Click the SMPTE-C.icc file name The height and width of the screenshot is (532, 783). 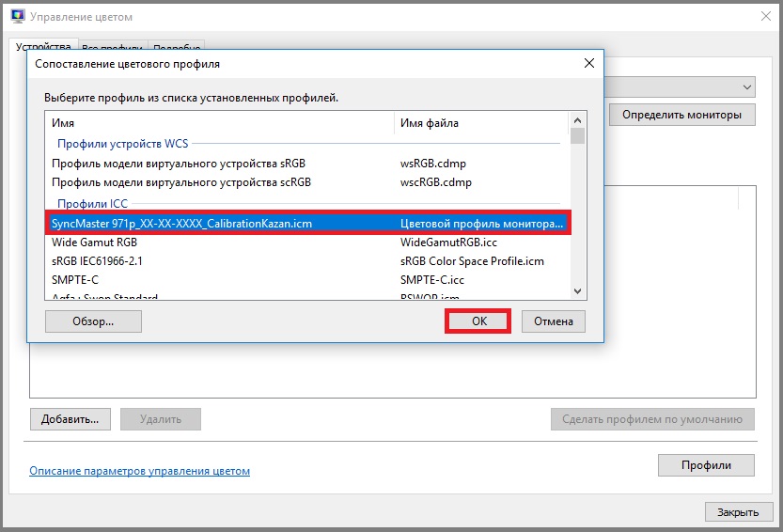tap(432, 280)
